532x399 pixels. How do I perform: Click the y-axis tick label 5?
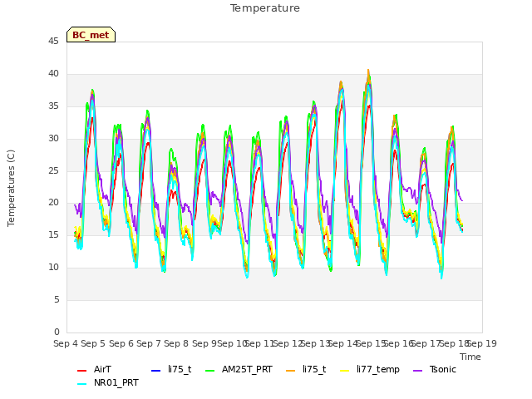(57, 299)
